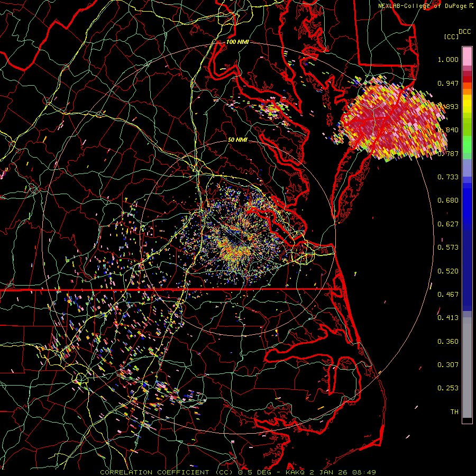Click the 0.787 color scale label
This screenshot has height=476, width=476.
coord(448,153)
